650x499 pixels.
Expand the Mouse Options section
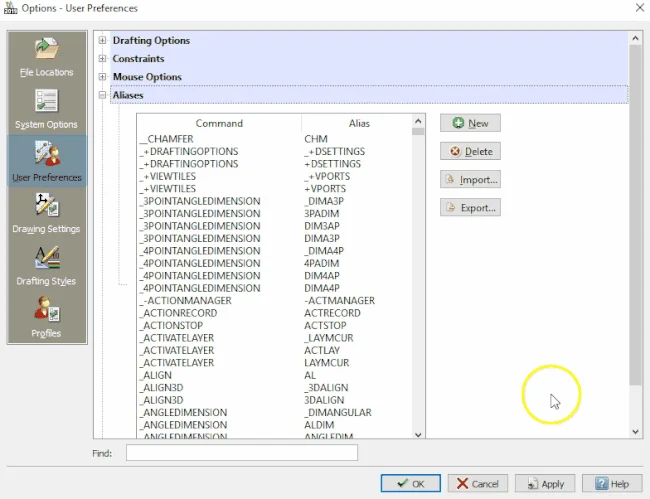coord(103,77)
